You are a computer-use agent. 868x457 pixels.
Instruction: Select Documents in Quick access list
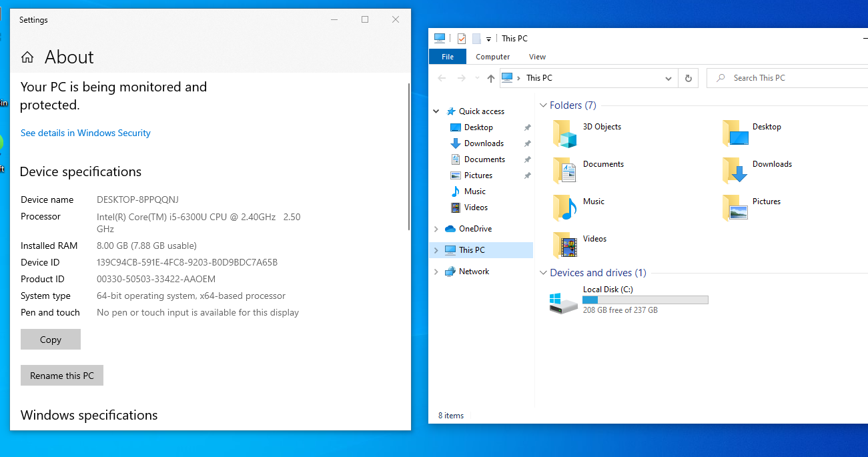tap(484, 159)
